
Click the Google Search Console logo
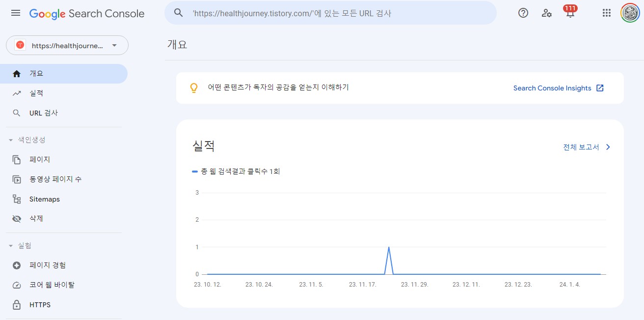[87, 14]
